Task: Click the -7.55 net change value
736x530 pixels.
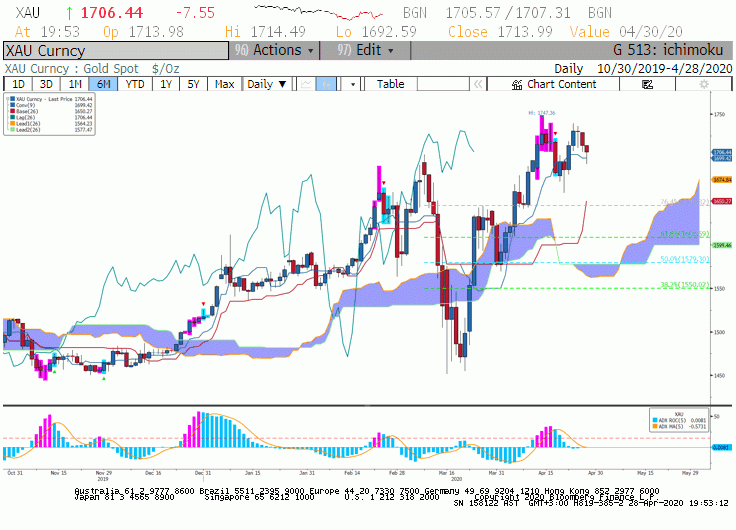Action: point(195,13)
